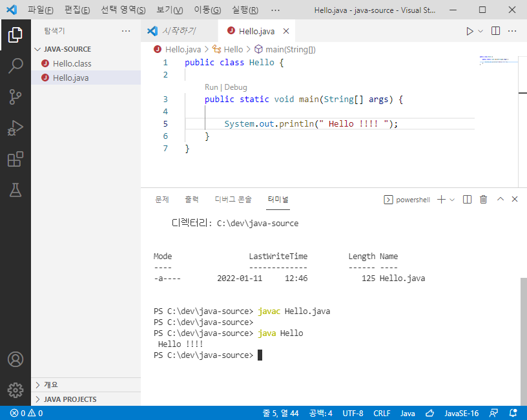Switch to the 문제 panel tab
This screenshot has width=527, height=420.
pos(161,200)
